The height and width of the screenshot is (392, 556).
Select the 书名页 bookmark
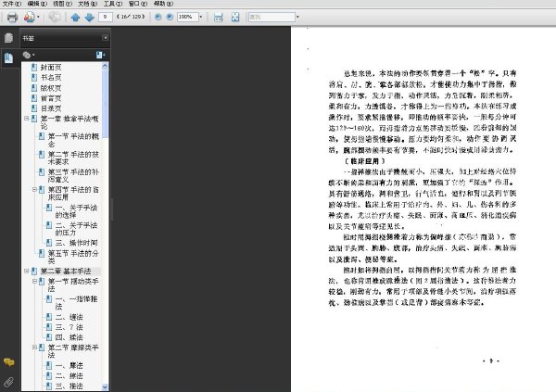tap(51, 77)
